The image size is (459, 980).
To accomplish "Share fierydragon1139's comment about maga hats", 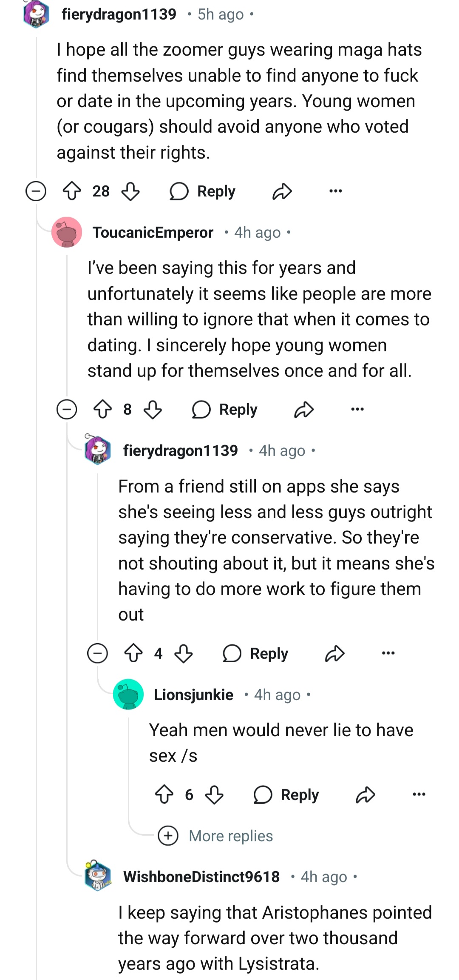I will click(282, 191).
